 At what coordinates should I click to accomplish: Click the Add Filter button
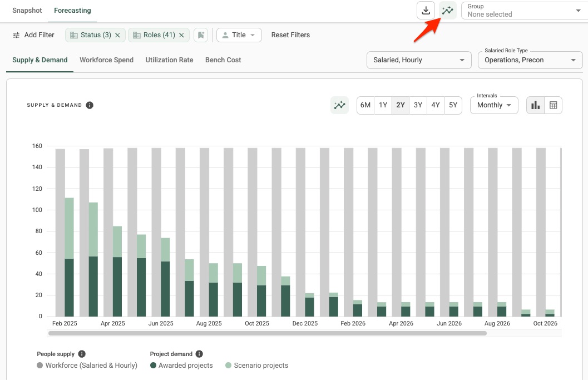click(x=33, y=35)
